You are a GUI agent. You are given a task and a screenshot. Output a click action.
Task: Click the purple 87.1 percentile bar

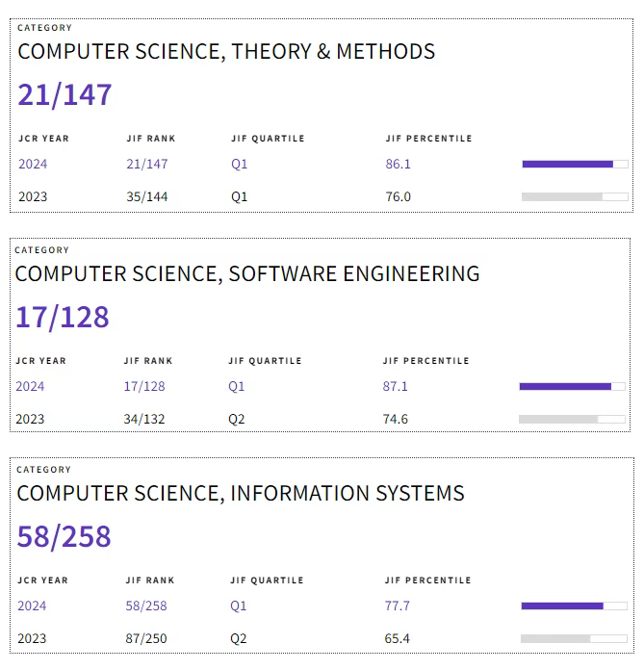point(572,386)
